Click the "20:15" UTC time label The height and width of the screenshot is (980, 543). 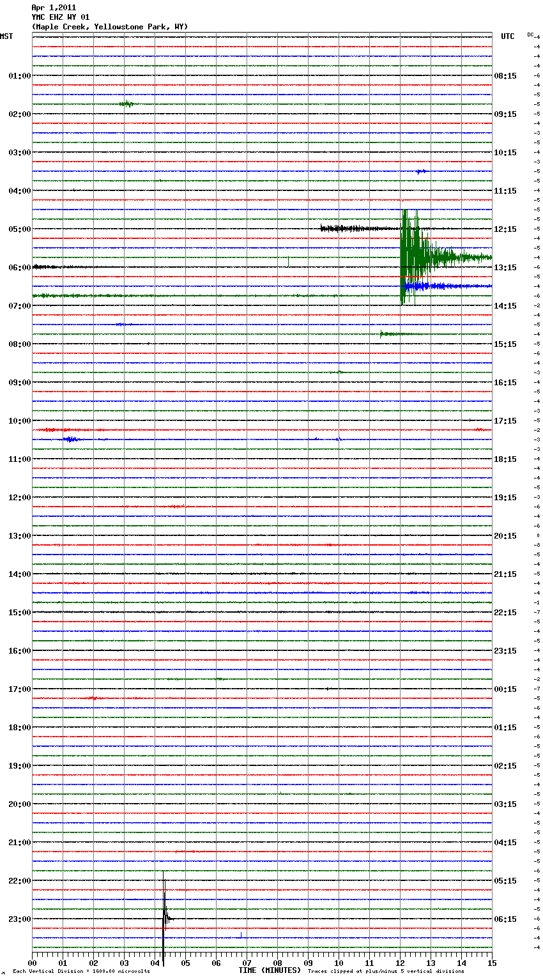point(505,536)
